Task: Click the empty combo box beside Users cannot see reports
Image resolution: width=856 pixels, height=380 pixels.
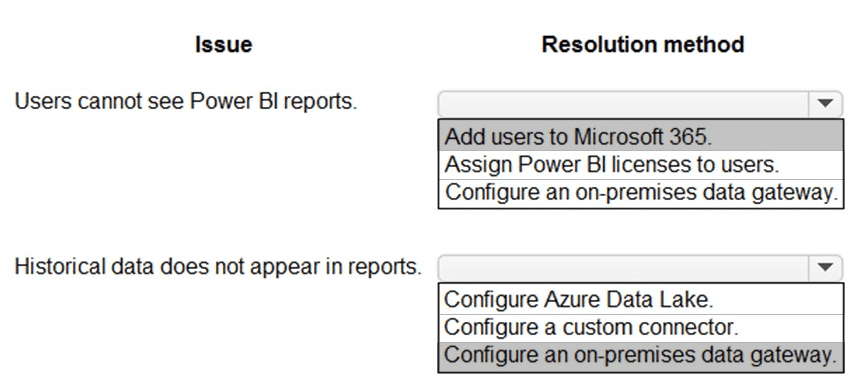Action: [640, 103]
